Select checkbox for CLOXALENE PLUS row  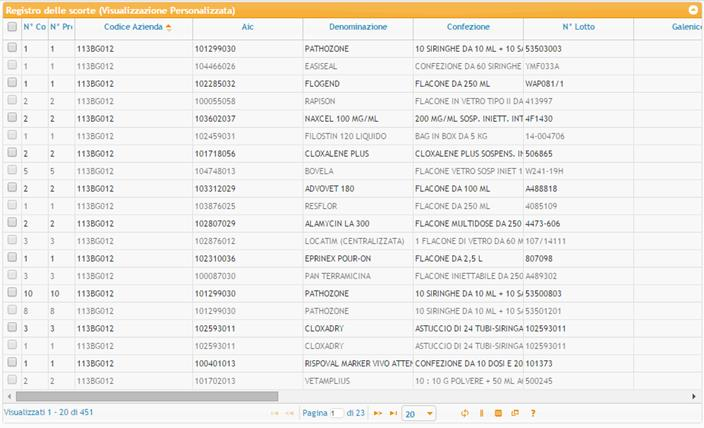pyautogui.click(x=12, y=152)
